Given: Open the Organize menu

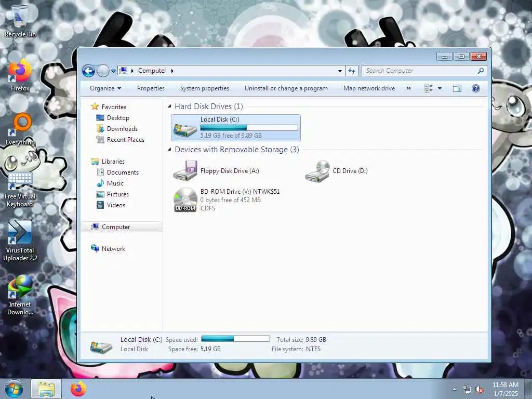Looking at the screenshot, I should [x=105, y=88].
